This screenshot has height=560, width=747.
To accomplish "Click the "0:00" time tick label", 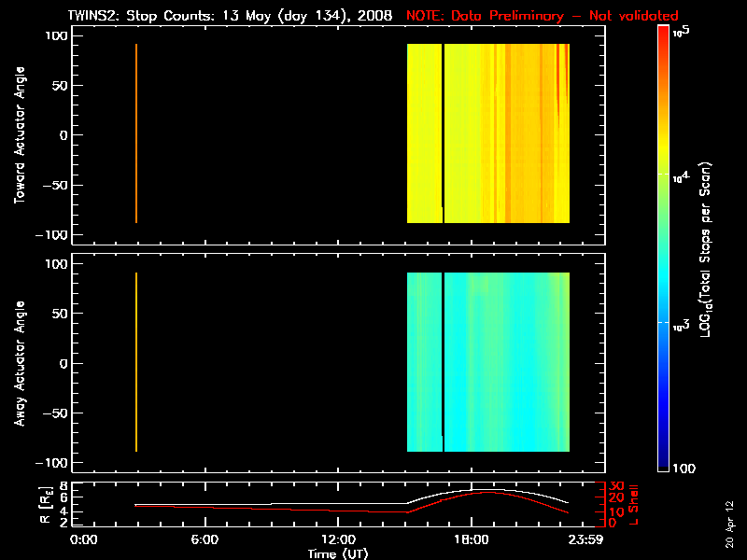I will [x=84, y=540].
